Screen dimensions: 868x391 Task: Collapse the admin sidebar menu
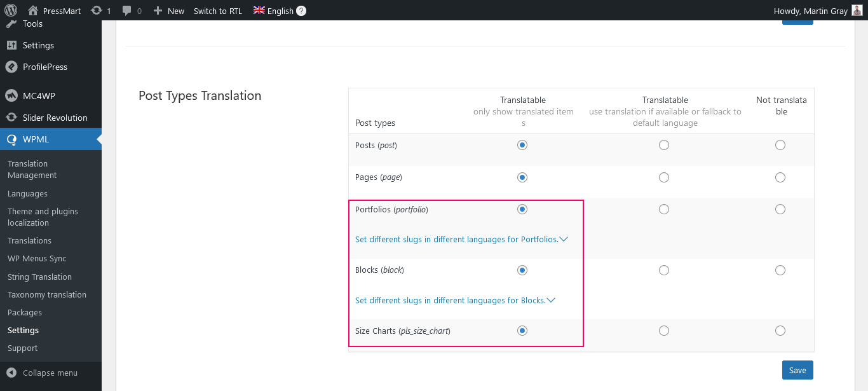click(x=50, y=373)
